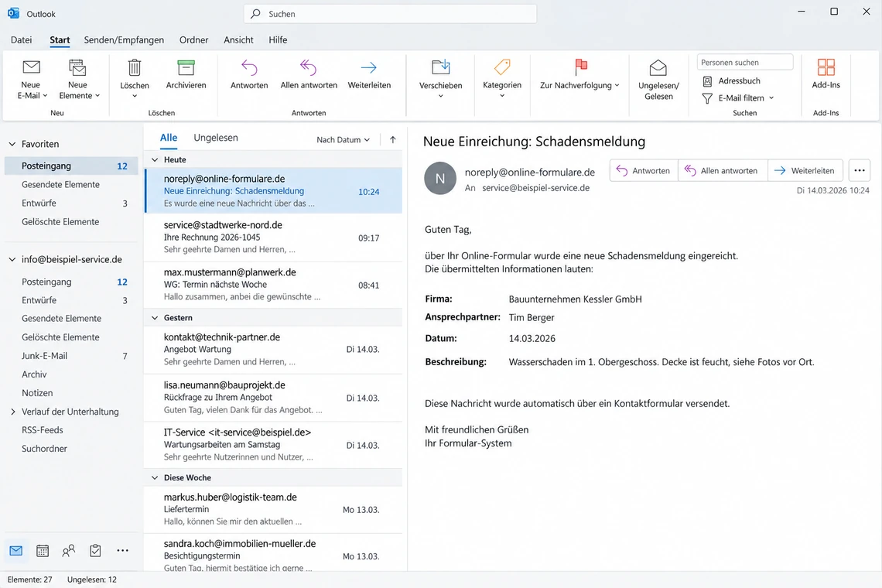
Task: Open more actions ellipsis in reading pane
Action: [859, 170]
